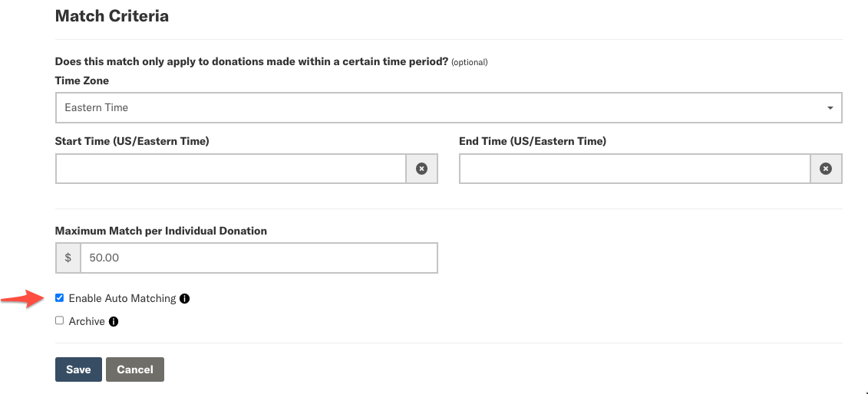Click the info icon beside Enable Auto Matching
Image resolution: width=868 pixels, height=394 pixels.
184,299
